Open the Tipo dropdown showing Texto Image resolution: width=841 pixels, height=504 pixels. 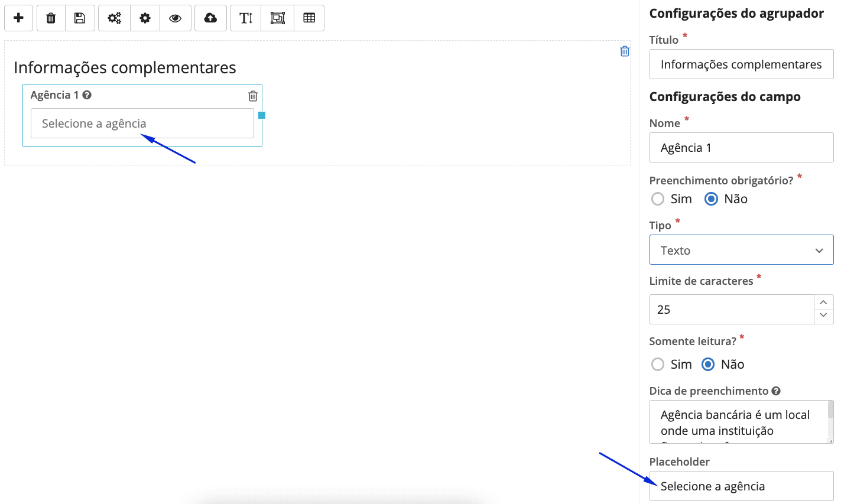pyautogui.click(x=741, y=251)
